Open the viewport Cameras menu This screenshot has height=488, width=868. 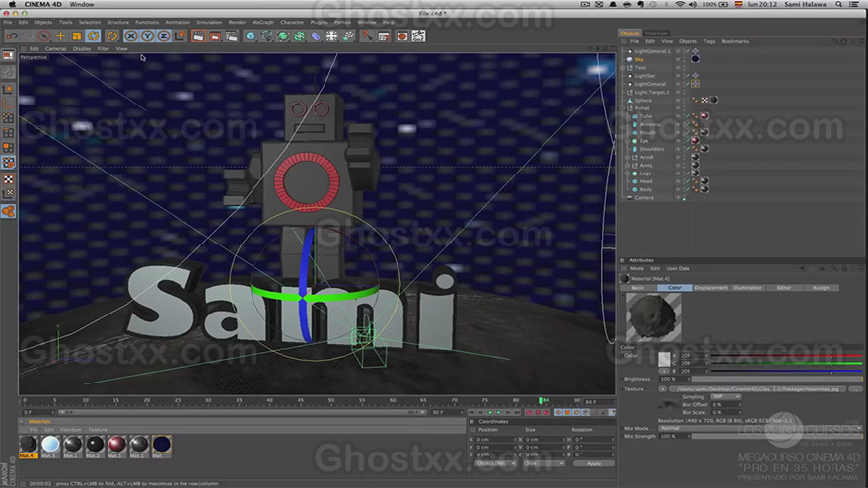point(56,48)
